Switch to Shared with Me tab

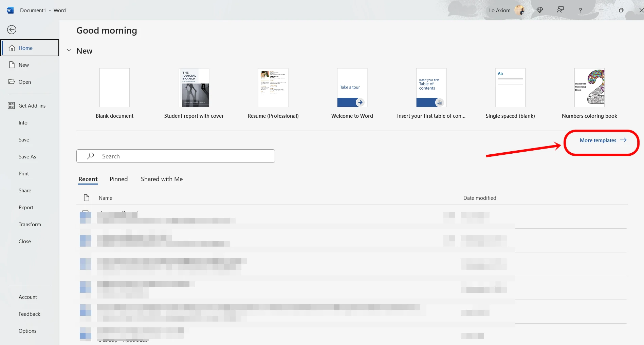coord(162,179)
